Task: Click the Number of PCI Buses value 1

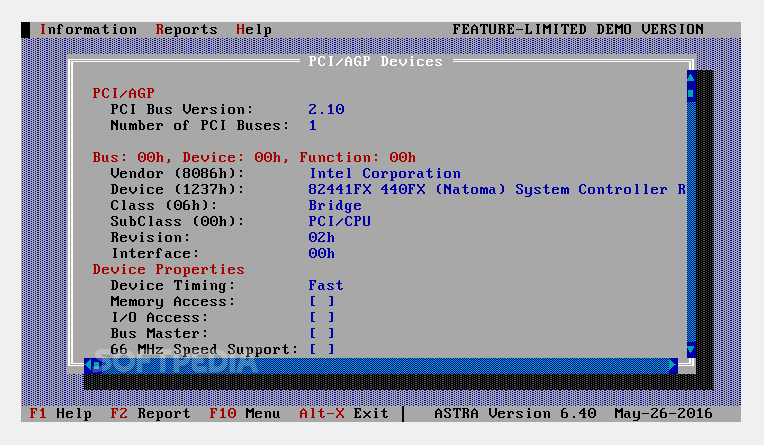Action: point(312,125)
